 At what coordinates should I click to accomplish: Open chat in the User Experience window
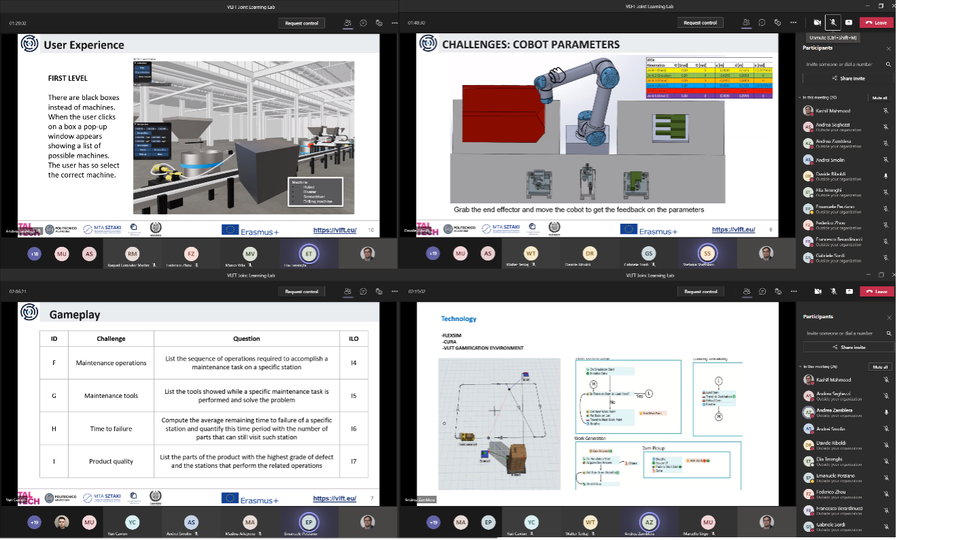pos(364,22)
